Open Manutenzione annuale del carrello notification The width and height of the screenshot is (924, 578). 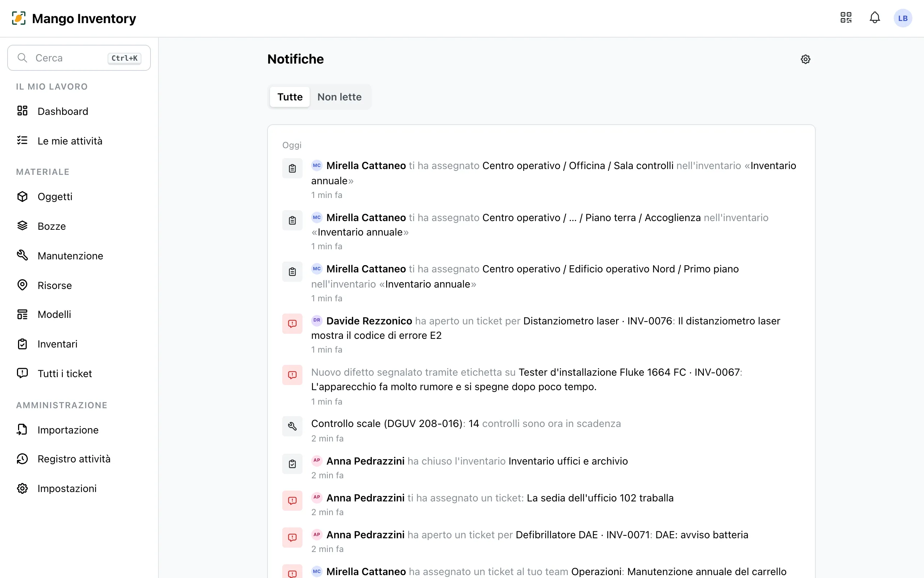541,570
